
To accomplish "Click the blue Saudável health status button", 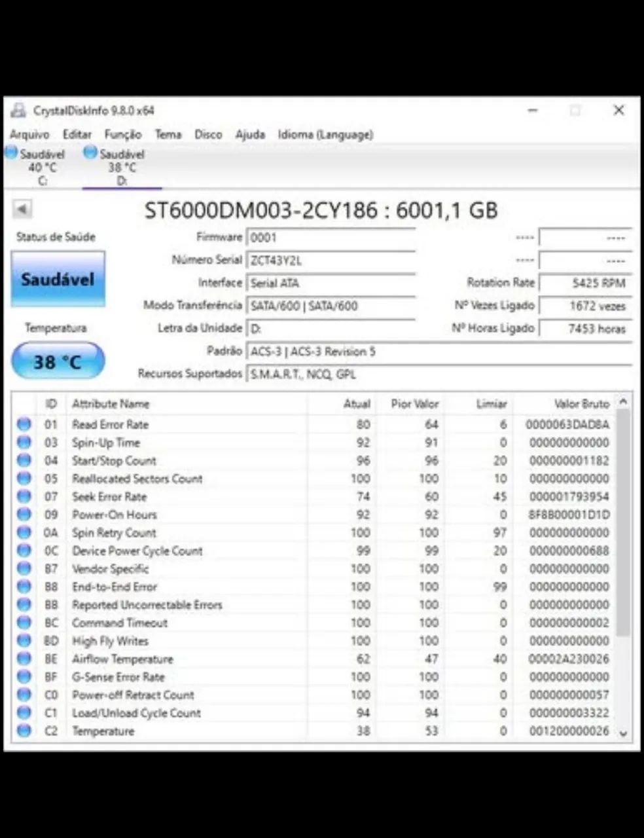I will point(58,278).
